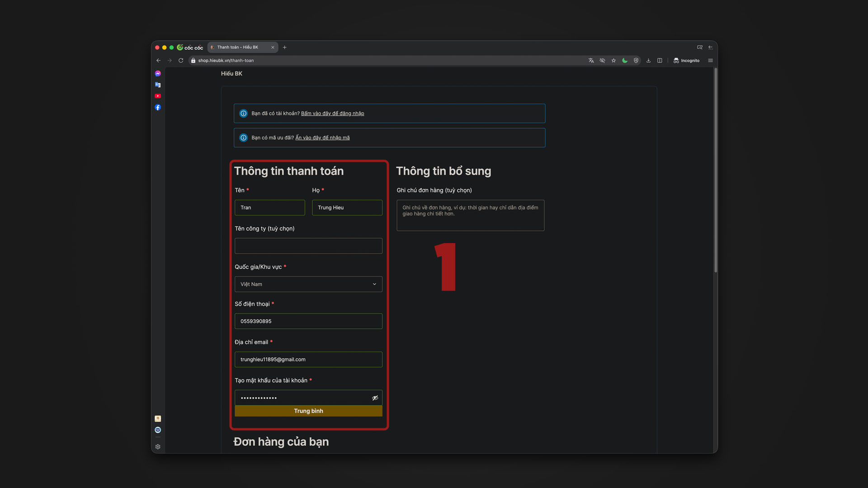The width and height of the screenshot is (868, 488).
Task: Open the YouTube sidebar shortcut
Action: [x=158, y=96]
